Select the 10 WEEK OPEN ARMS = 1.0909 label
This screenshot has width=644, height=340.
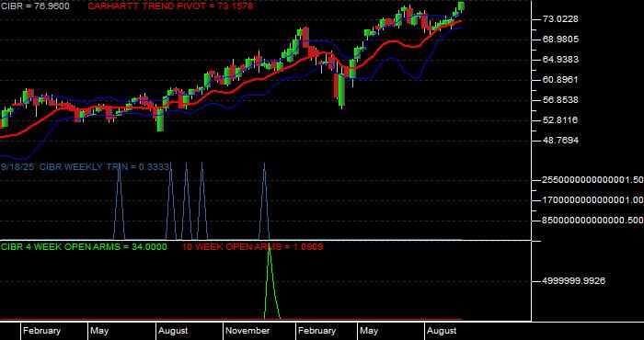point(253,247)
